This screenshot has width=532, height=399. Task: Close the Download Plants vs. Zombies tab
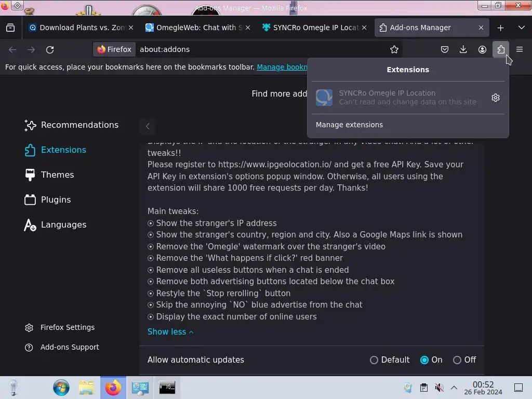tap(131, 28)
